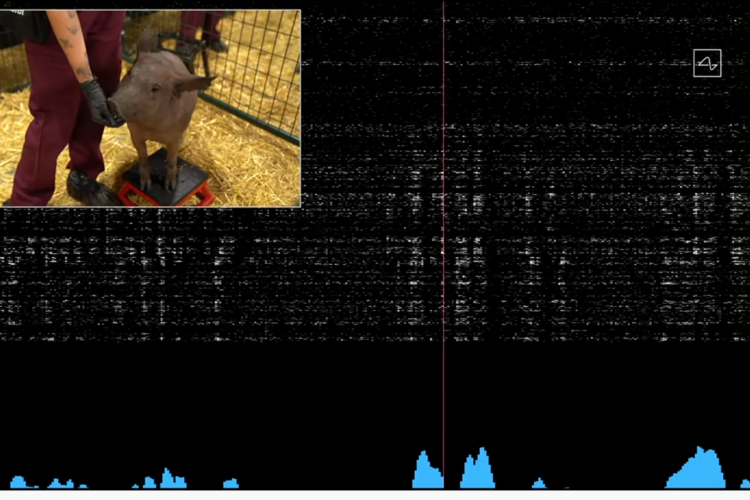The height and width of the screenshot is (500, 750).
Task: Click the waveform signal icon in the top right
Action: point(707,64)
